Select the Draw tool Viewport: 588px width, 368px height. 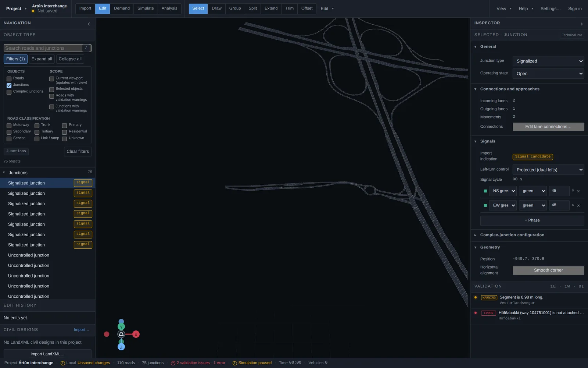click(217, 8)
